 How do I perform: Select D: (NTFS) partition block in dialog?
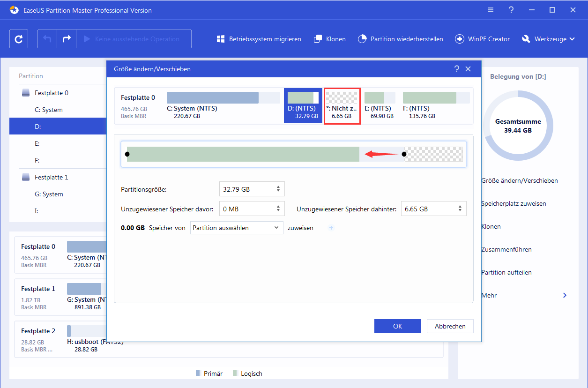(x=303, y=105)
